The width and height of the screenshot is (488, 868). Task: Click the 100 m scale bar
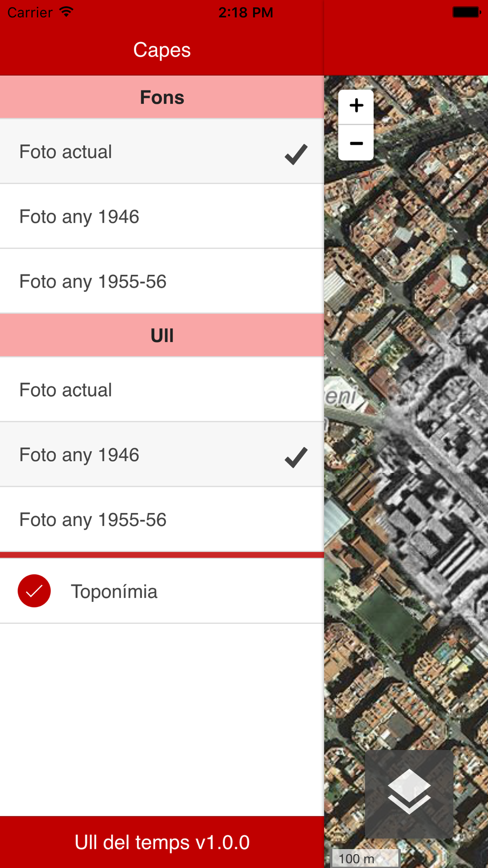coord(366,858)
